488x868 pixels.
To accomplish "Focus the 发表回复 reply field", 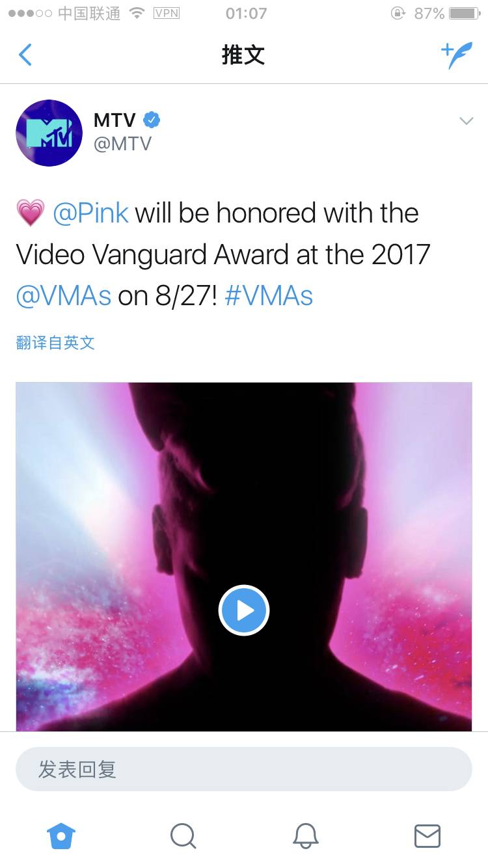I will (244, 769).
